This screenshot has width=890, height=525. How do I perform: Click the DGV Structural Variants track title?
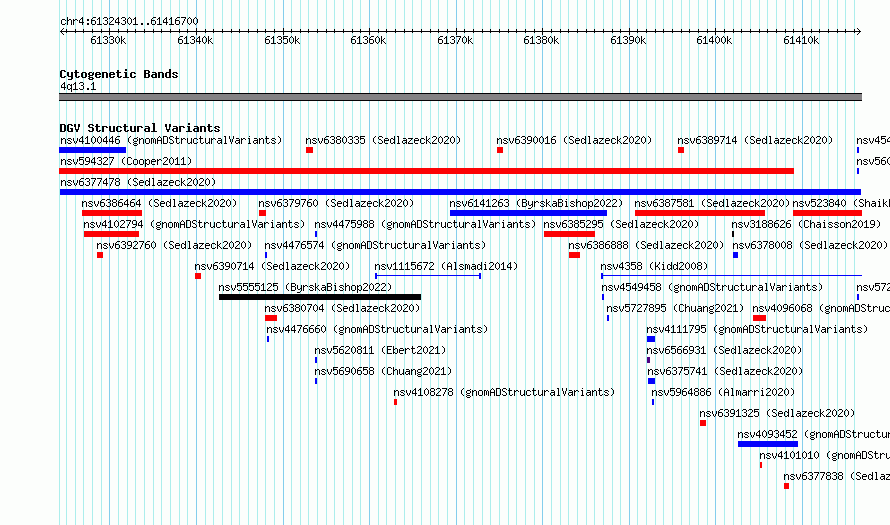pyautogui.click(x=140, y=128)
